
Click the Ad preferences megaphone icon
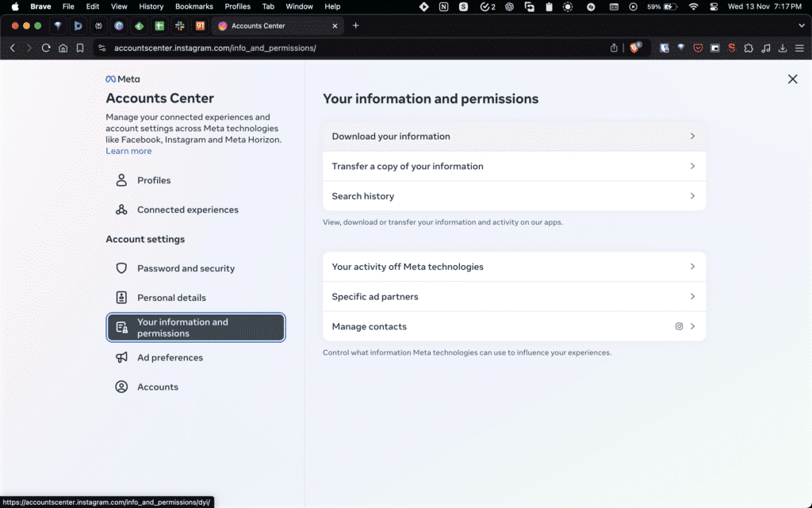(x=121, y=357)
